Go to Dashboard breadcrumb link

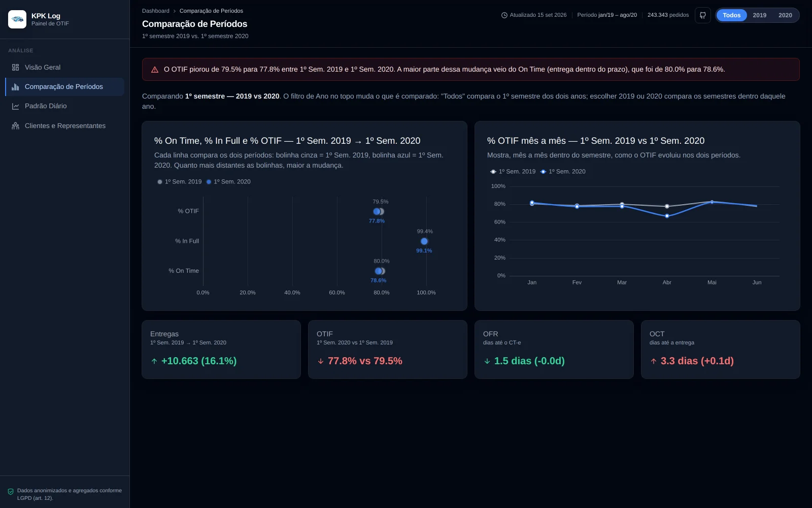pos(156,11)
